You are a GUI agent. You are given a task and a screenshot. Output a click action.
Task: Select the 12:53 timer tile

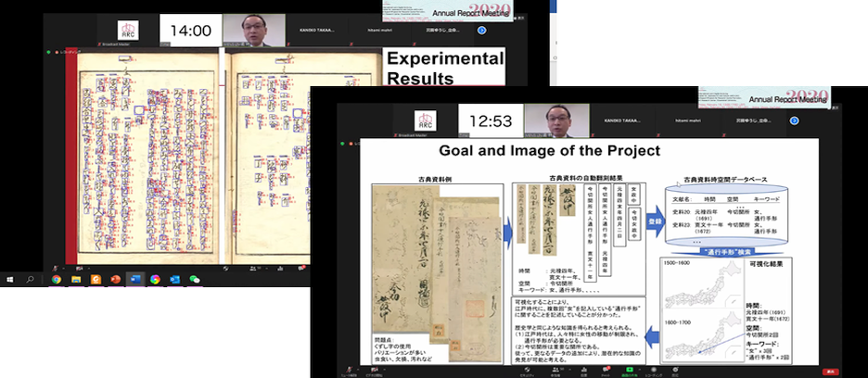[490, 120]
